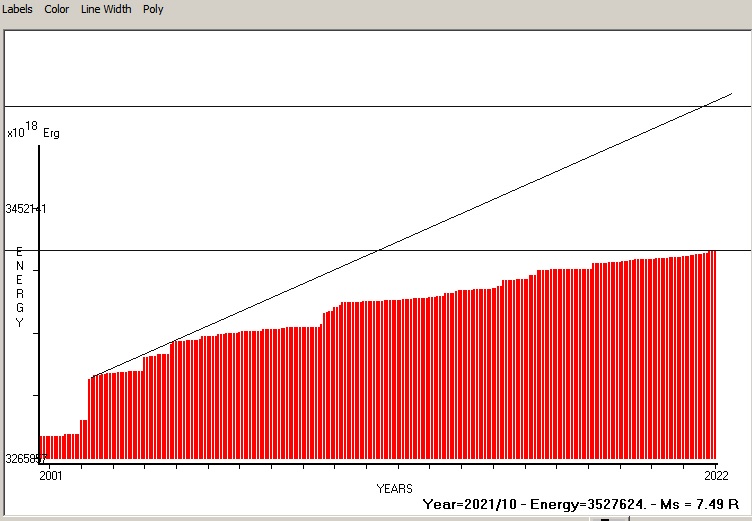752x521 pixels.
Task: Open the Color menu
Action: click(x=56, y=9)
